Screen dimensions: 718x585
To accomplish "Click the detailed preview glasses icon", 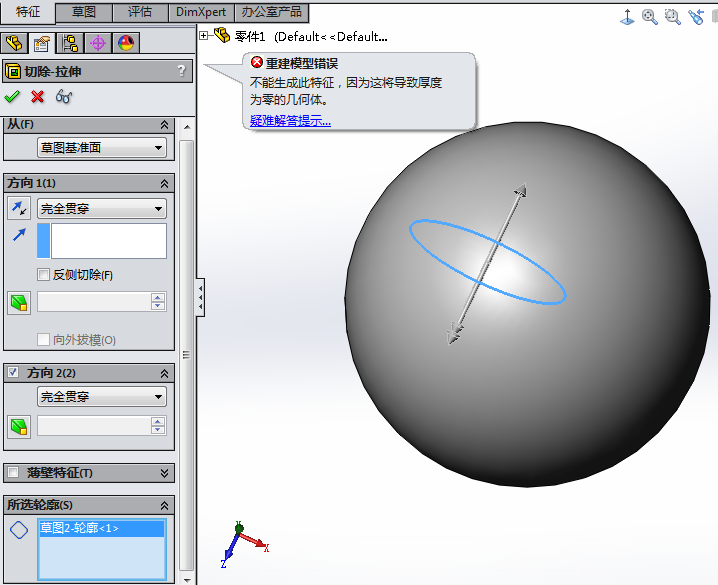I will click(x=64, y=96).
